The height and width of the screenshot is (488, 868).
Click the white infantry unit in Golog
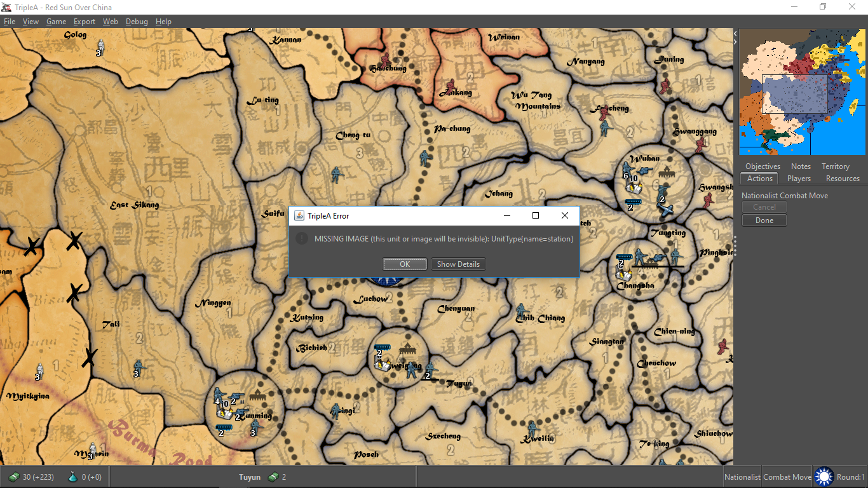[100, 46]
